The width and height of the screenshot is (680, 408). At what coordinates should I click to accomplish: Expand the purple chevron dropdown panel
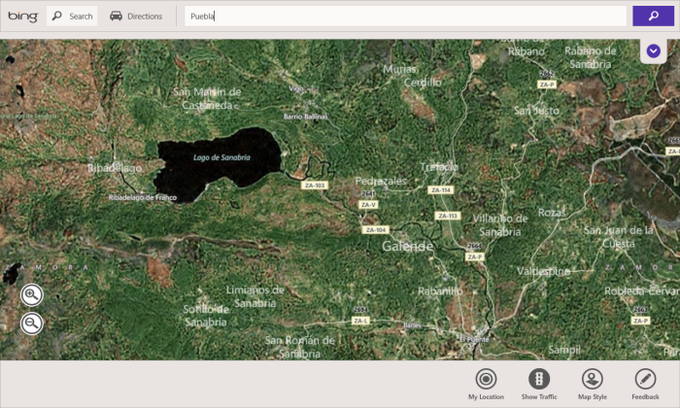click(x=654, y=51)
